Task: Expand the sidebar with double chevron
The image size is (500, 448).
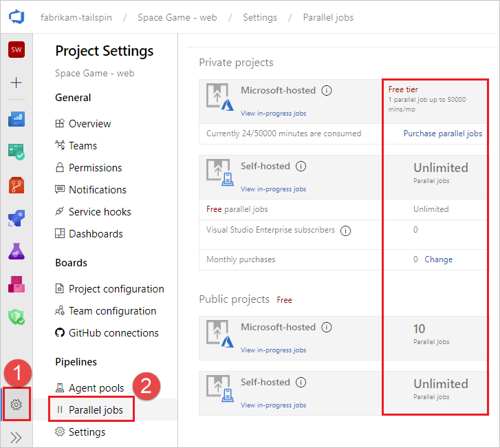Action: 17,438
